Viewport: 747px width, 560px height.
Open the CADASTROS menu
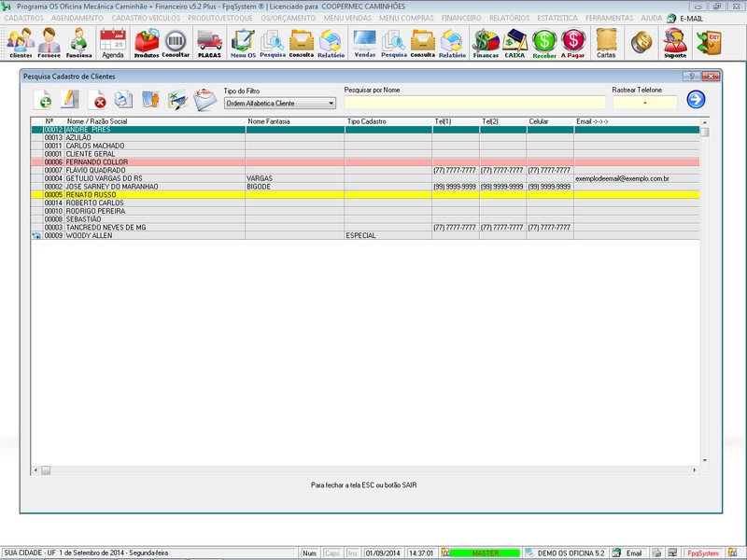point(24,18)
